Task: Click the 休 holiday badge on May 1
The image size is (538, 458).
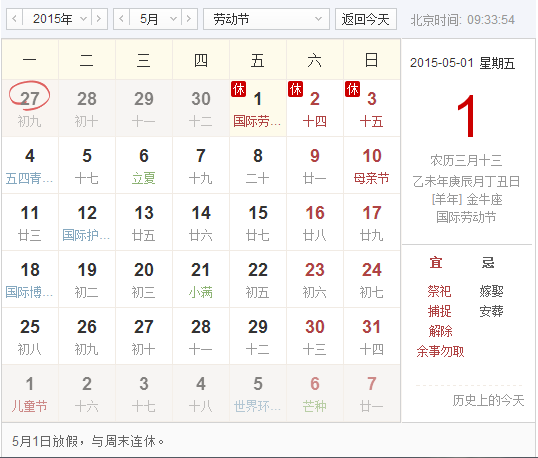Action: [238, 89]
